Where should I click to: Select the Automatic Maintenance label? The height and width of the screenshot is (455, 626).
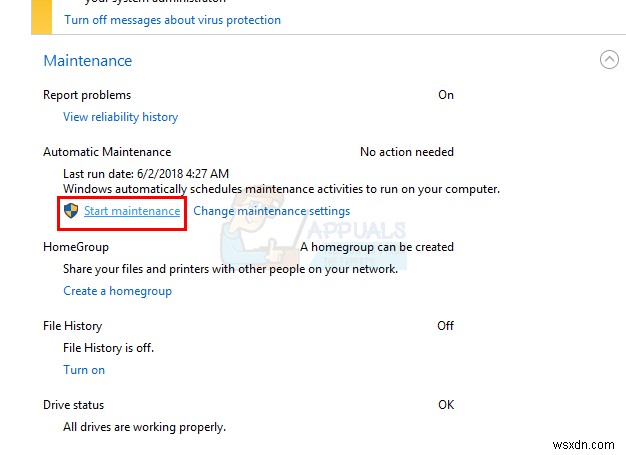pos(107,152)
